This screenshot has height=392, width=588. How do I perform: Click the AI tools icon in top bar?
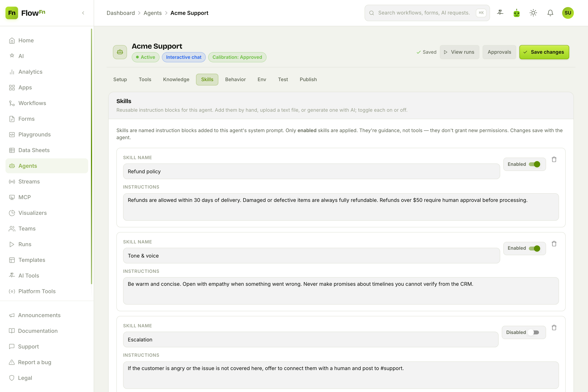[x=500, y=13]
